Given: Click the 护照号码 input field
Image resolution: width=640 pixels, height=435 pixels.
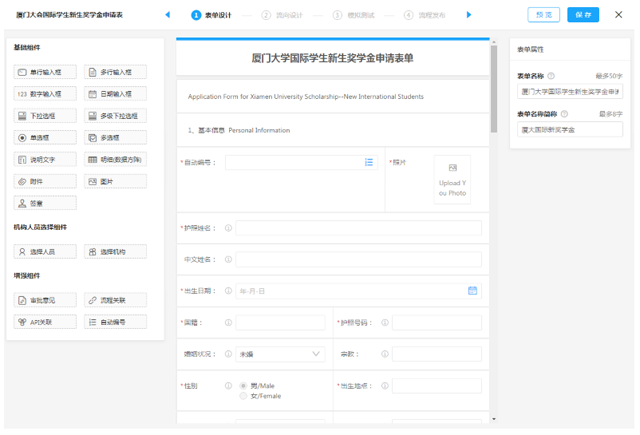Looking at the screenshot, I should [x=437, y=322].
